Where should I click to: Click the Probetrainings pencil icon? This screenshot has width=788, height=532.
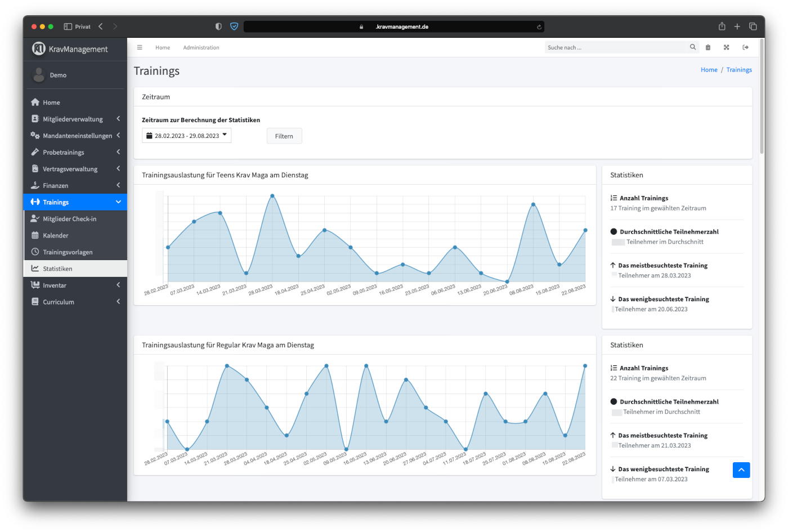[35, 152]
